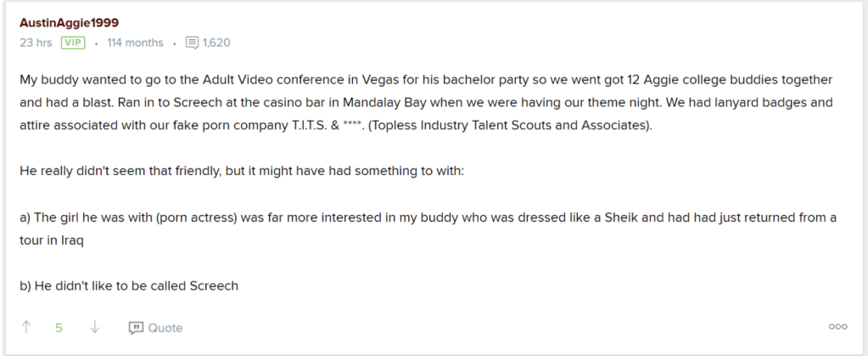This screenshot has height=356, width=868.
Task: Click the 1,620 post count number
Action: [x=216, y=42]
